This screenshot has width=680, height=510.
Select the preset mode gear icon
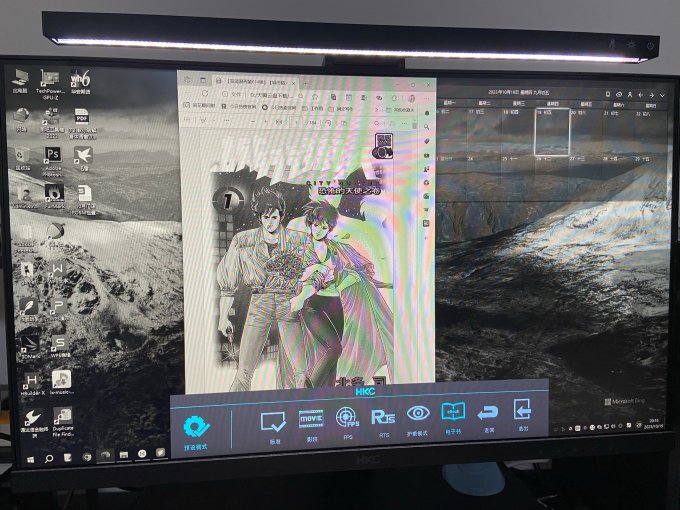coord(196,427)
